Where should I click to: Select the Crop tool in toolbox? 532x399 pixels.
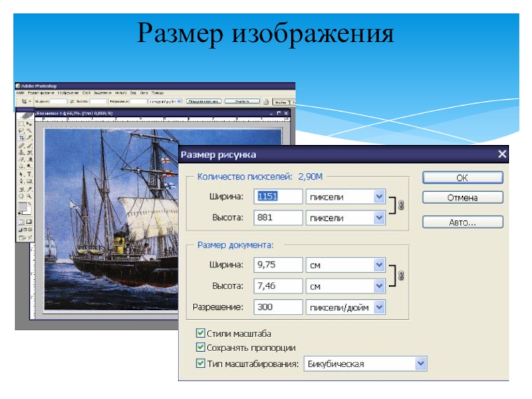coord(21,138)
